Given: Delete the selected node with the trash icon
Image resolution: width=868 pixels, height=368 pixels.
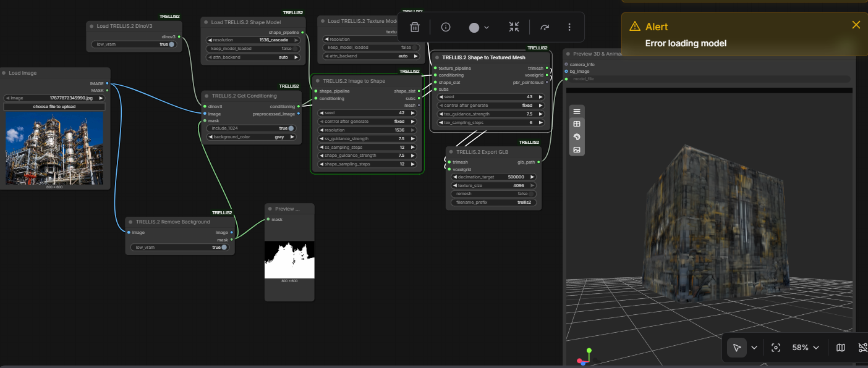Looking at the screenshot, I should point(415,27).
